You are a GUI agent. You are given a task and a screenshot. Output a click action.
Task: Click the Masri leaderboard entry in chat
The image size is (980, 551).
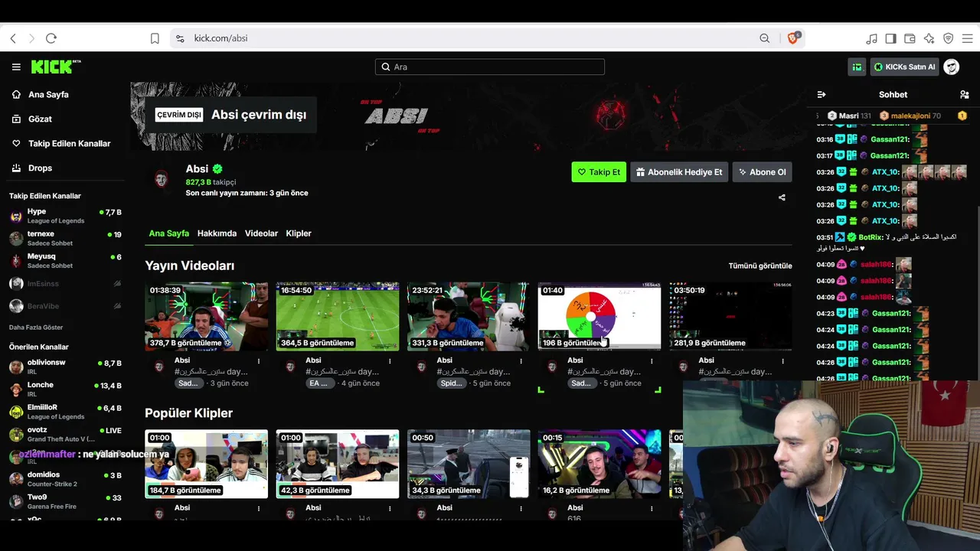click(850, 116)
